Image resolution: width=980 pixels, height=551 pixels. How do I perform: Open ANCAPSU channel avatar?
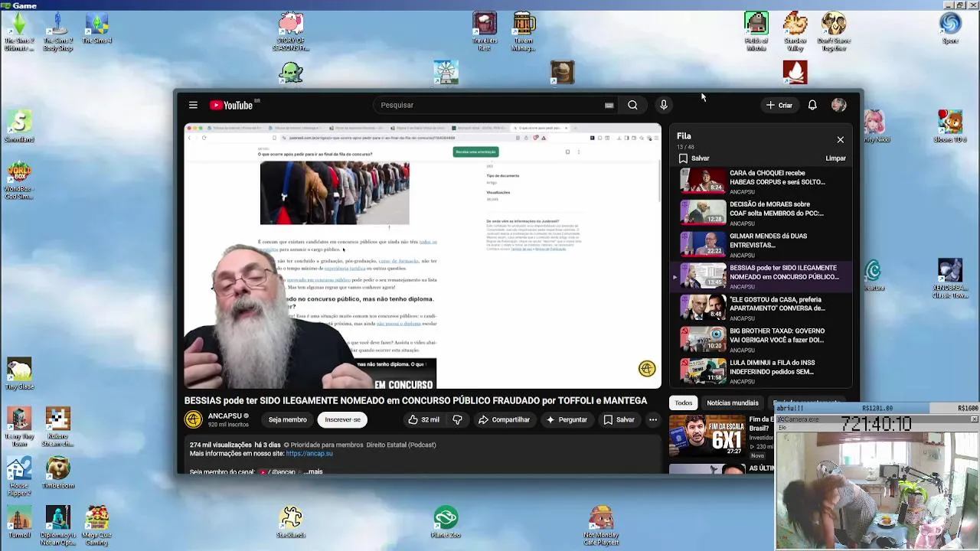click(x=194, y=419)
